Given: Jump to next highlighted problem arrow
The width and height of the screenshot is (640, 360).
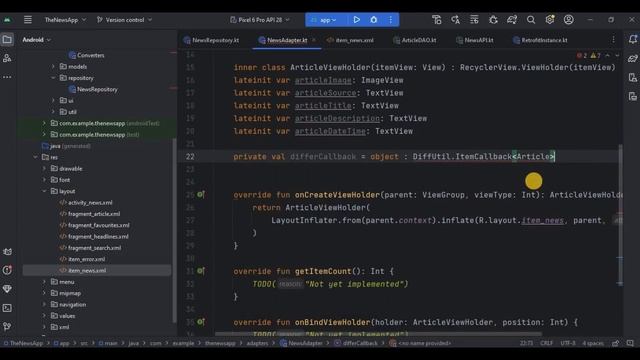Looking at the screenshot, I should click(617, 55).
